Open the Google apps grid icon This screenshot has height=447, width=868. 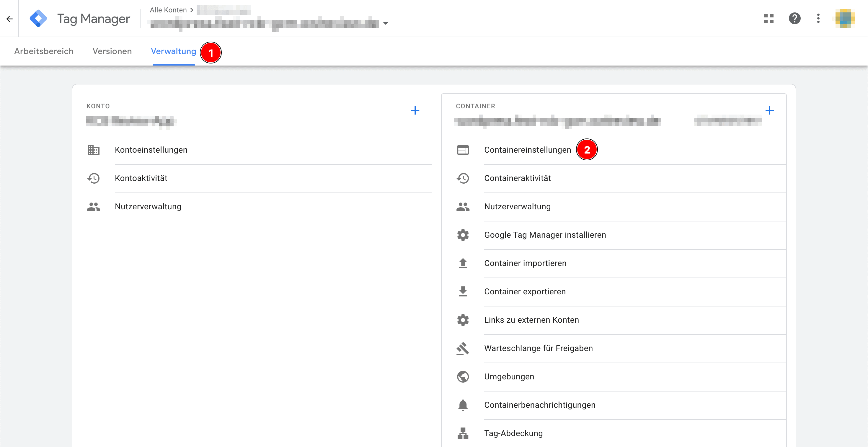tap(769, 19)
